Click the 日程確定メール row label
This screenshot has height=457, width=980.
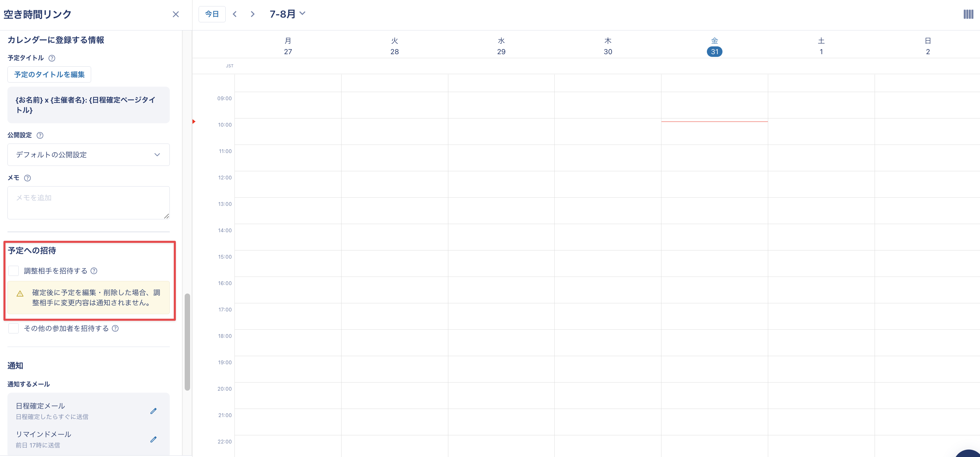point(40,406)
